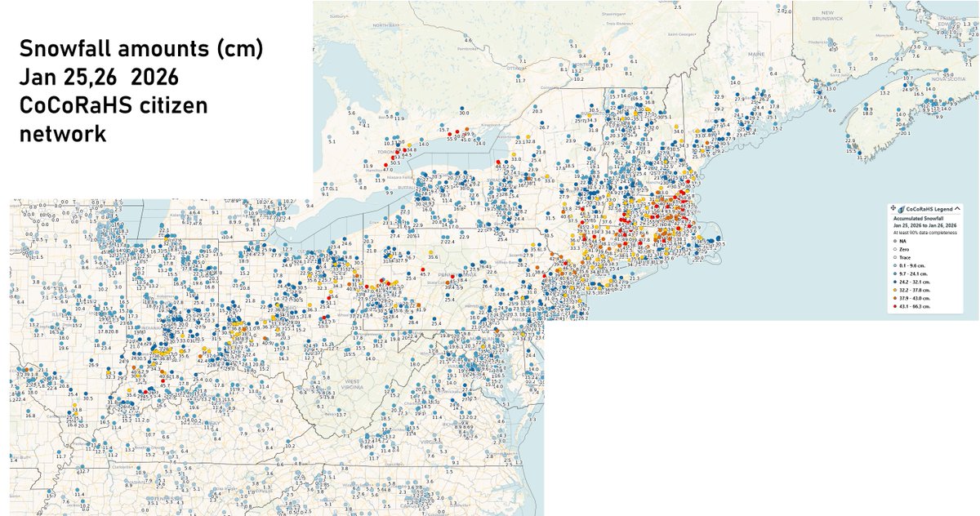Click the 7.6 marker in Nova Scotia
Image resolution: width=980 pixels, height=516 pixels.
pyautogui.click(x=913, y=51)
